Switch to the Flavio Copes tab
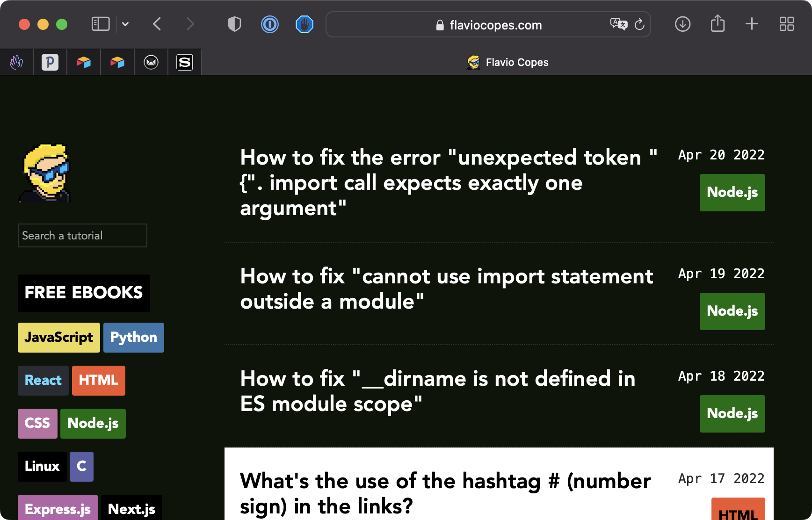Screen dimensions: 812x520 coord(507,62)
